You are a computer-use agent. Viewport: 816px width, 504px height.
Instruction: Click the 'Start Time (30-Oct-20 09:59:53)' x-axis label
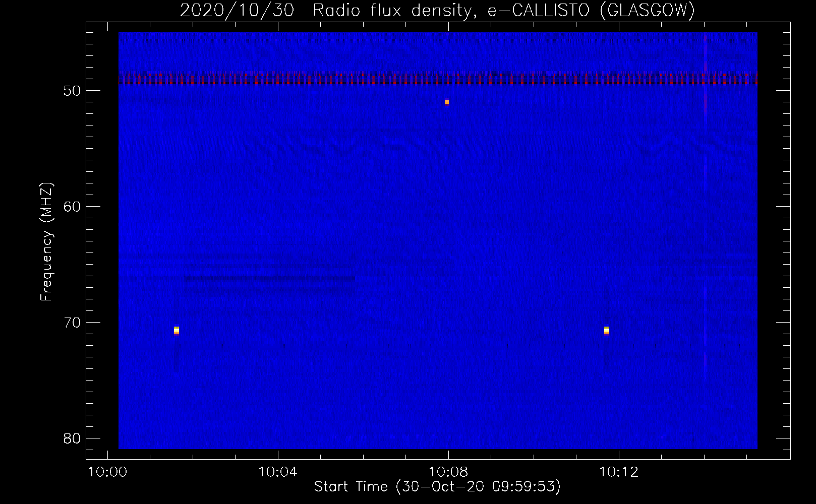pyautogui.click(x=437, y=486)
